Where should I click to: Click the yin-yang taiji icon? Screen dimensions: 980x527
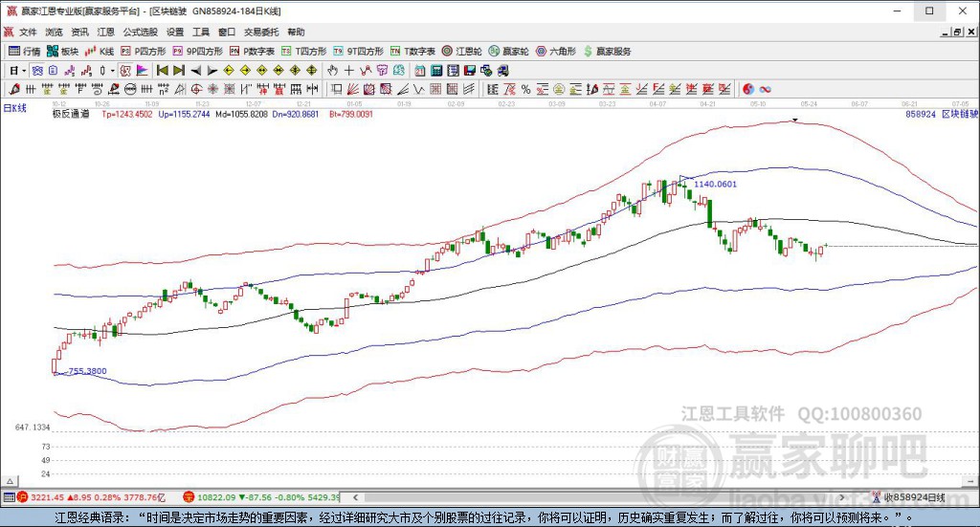pyautogui.click(x=748, y=89)
